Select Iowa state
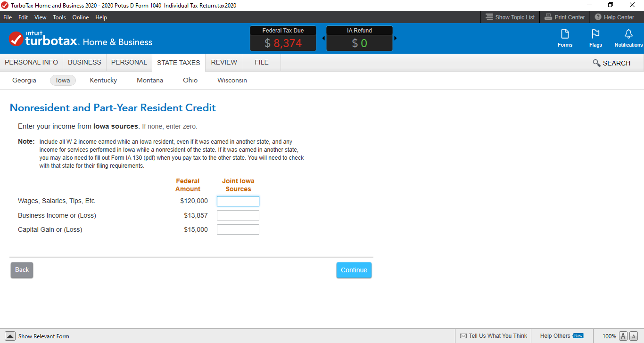This screenshot has height=343, width=644. click(63, 80)
